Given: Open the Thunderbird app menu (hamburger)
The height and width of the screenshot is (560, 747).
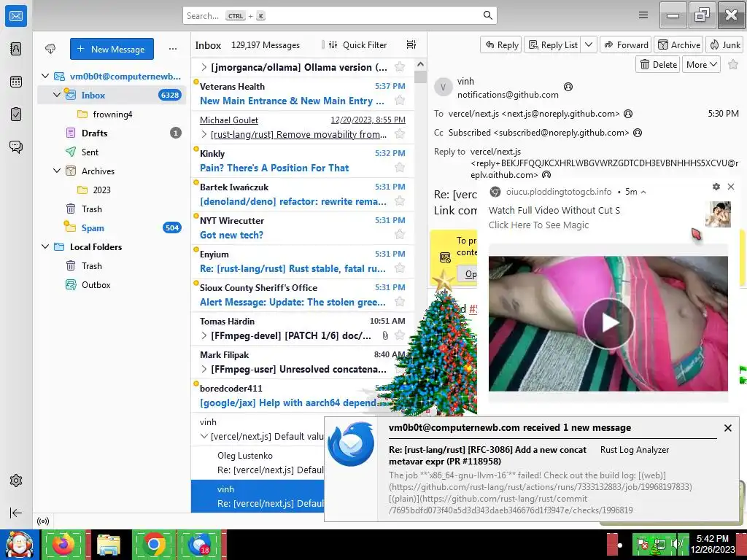Looking at the screenshot, I should pyautogui.click(x=643, y=15).
